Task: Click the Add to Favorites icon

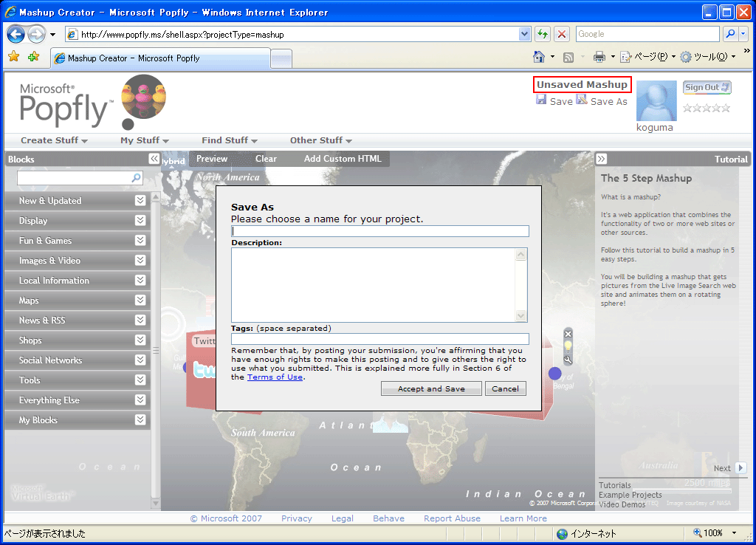Action: pos(33,57)
